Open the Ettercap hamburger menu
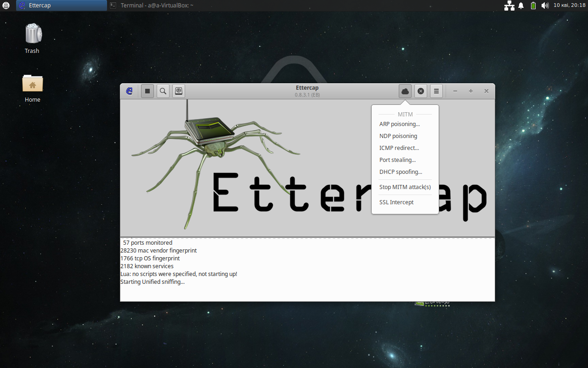 pyautogui.click(x=436, y=91)
